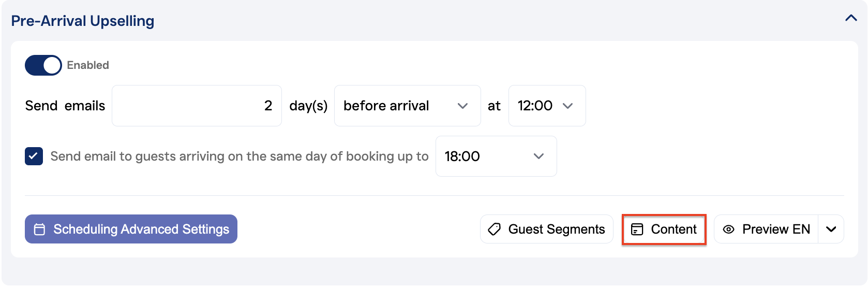Open the 12:00 send time dropdown
Image resolution: width=868 pixels, height=287 pixels.
547,106
